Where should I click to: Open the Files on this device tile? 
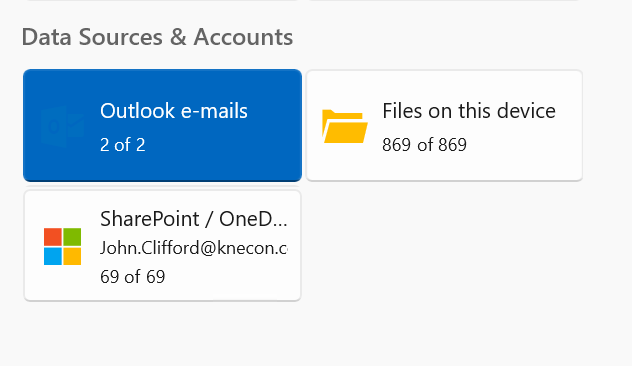[444, 125]
